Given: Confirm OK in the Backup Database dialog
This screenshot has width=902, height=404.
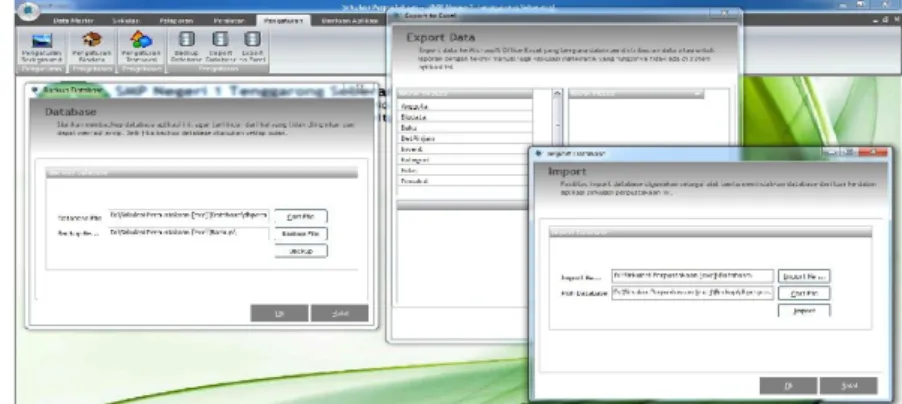Looking at the screenshot, I should [280, 313].
